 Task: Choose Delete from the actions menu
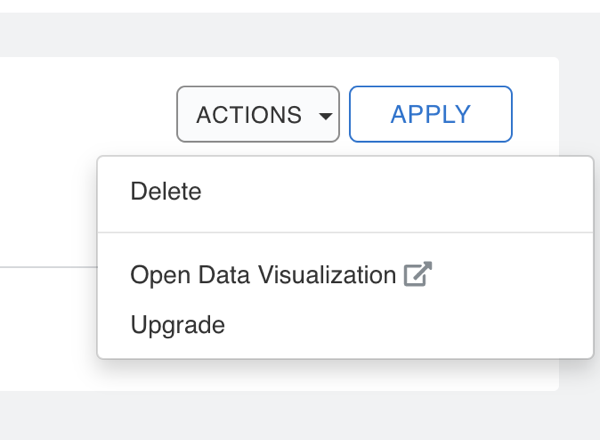point(166,192)
